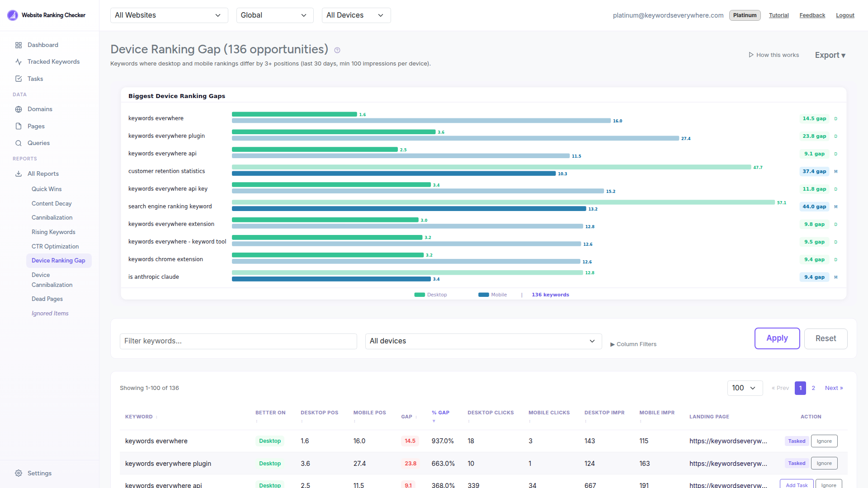Change the Global location selector
This screenshot has width=868, height=488.
click(274, 15)
